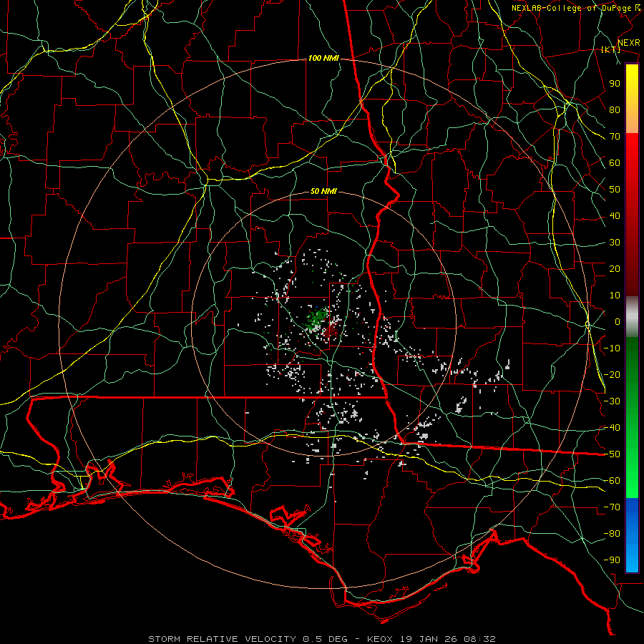Click the 0 value on the velocity scale

tap(618, 321)
